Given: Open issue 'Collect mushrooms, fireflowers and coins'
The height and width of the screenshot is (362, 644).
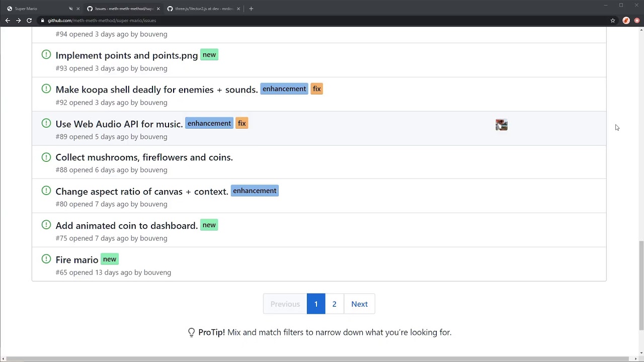Looking at the screenshot, I should 144,157.
